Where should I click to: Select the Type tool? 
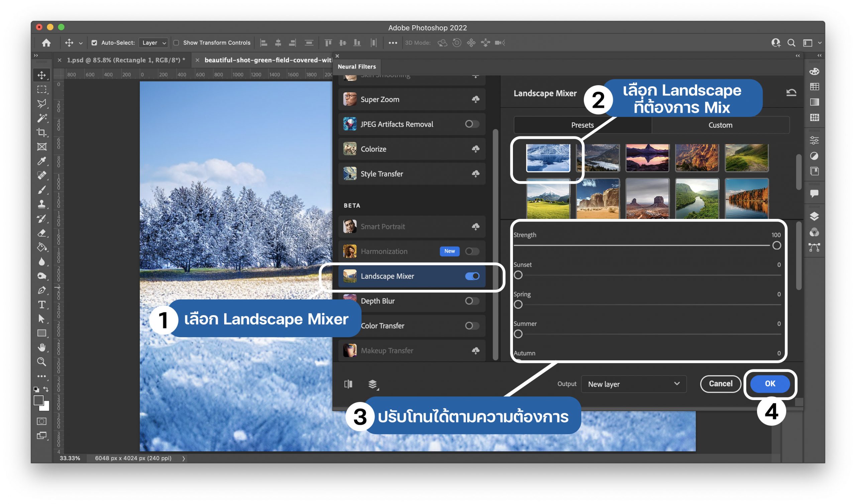point(41,305)
